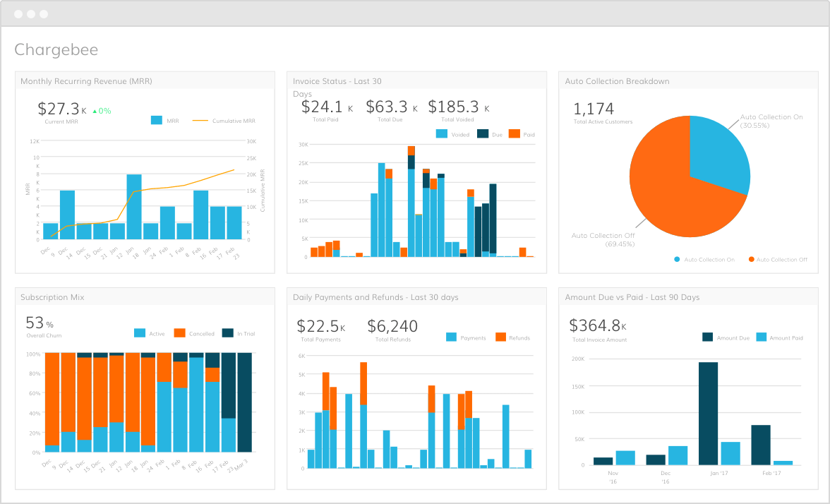Screen dimensions: 830x504
Task: Click the Chargebee dashboard title
Action: 56,49
